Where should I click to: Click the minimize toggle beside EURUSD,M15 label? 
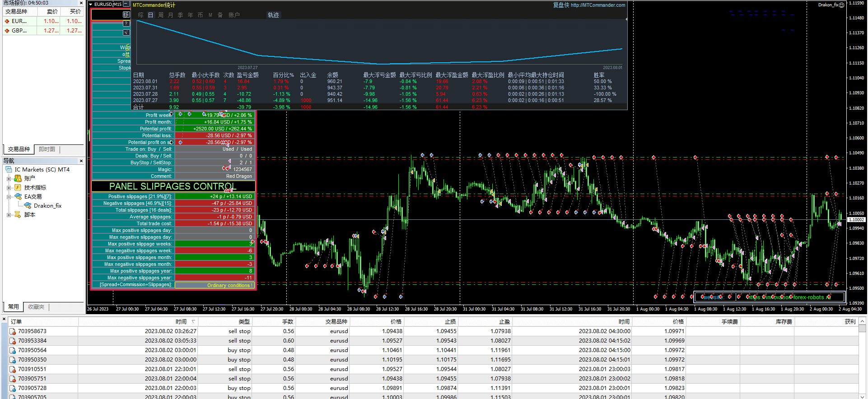126,4
